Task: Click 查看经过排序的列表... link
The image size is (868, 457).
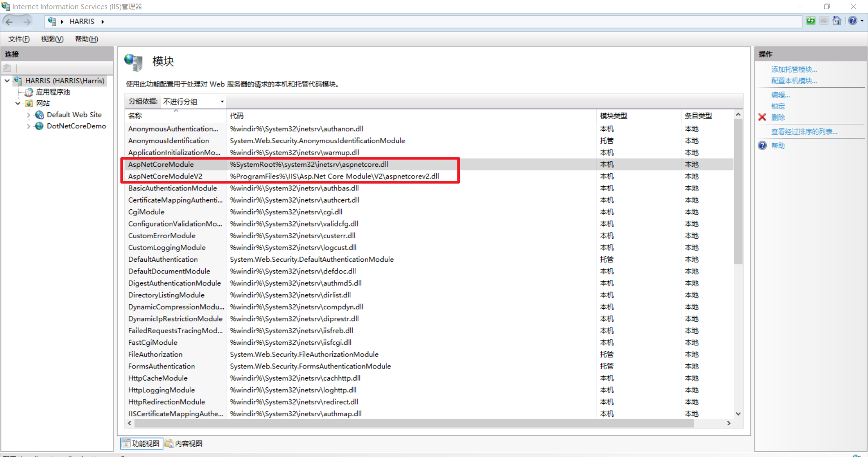Action: [804, 132]
